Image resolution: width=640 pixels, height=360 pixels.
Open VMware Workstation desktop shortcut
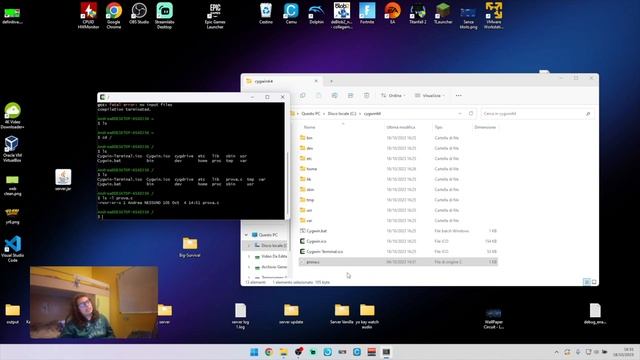(x=493, y=16)
